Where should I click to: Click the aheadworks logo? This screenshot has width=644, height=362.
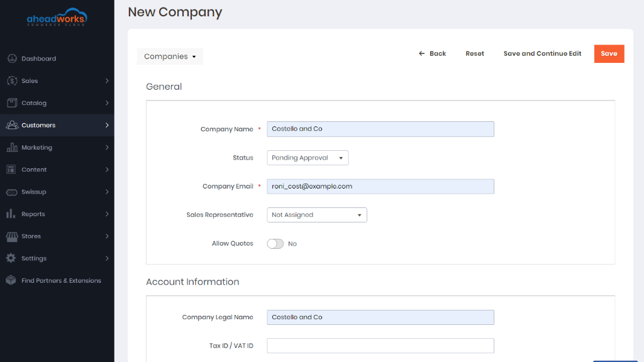pyautogui.click(x=57, y=17)
